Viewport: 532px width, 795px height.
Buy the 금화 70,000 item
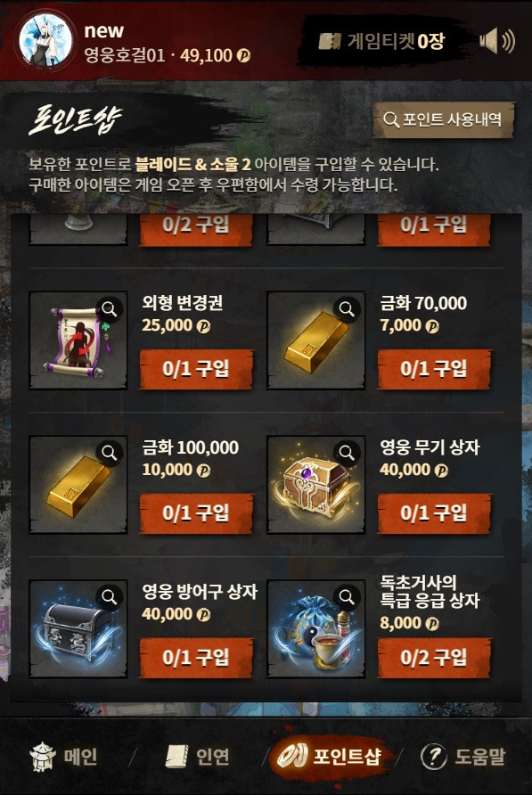(x=434, y=369)
